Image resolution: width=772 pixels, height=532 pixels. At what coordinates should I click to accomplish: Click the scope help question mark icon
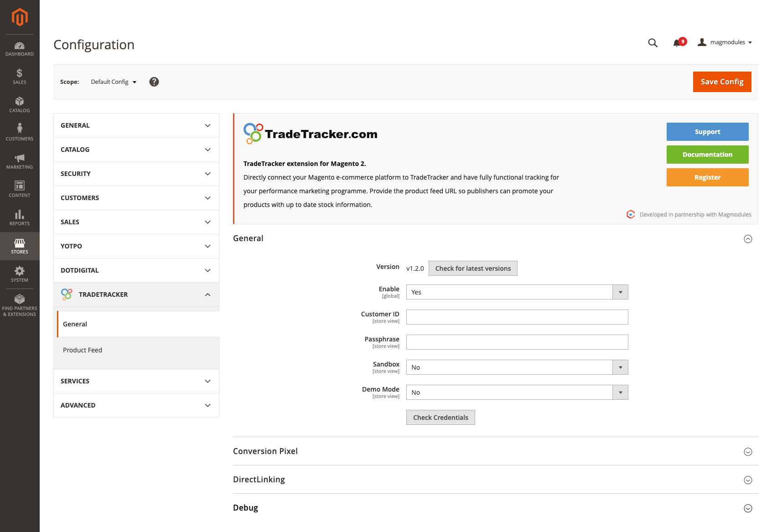(x=154, y=82)
